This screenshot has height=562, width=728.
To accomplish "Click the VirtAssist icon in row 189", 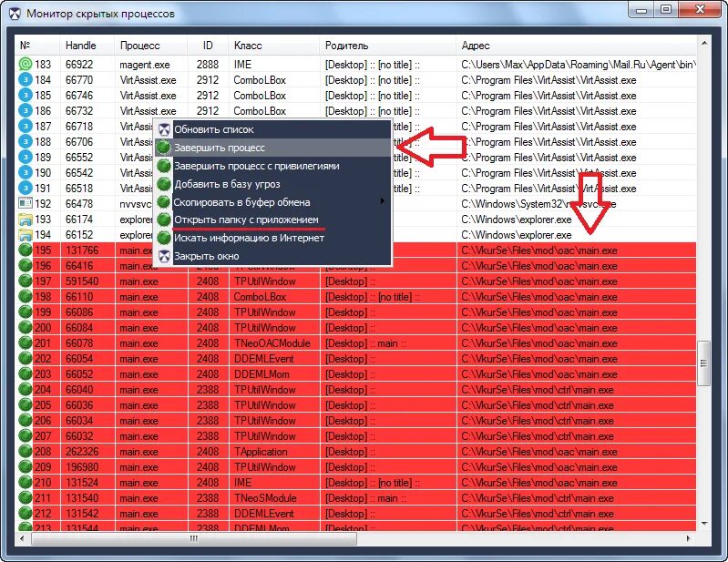I will pyautogui.click(x=26, y=158).
